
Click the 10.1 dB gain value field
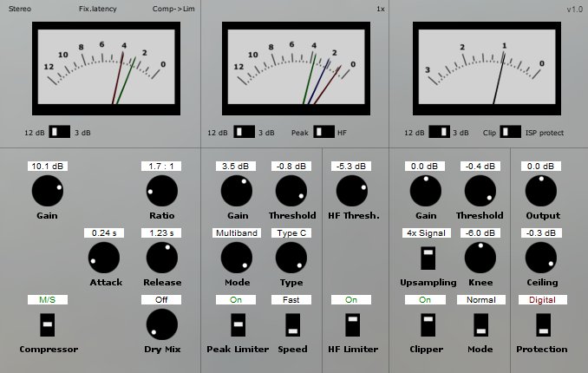47,166
